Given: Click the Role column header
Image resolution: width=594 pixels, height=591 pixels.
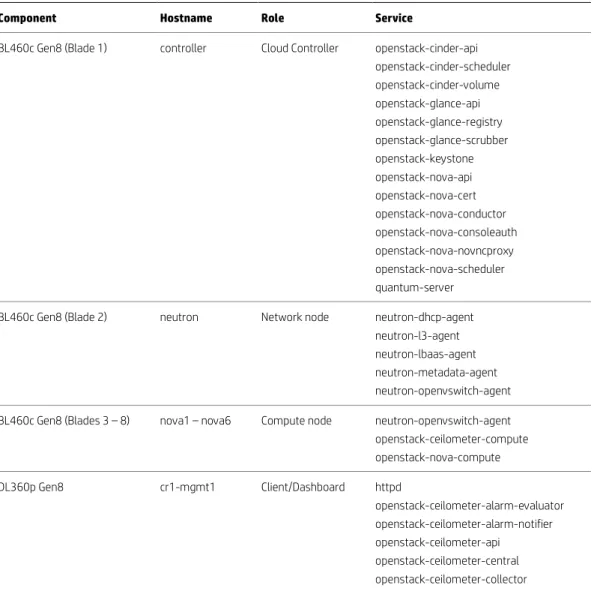Looking at the screenshot, I should click(272, 18).
